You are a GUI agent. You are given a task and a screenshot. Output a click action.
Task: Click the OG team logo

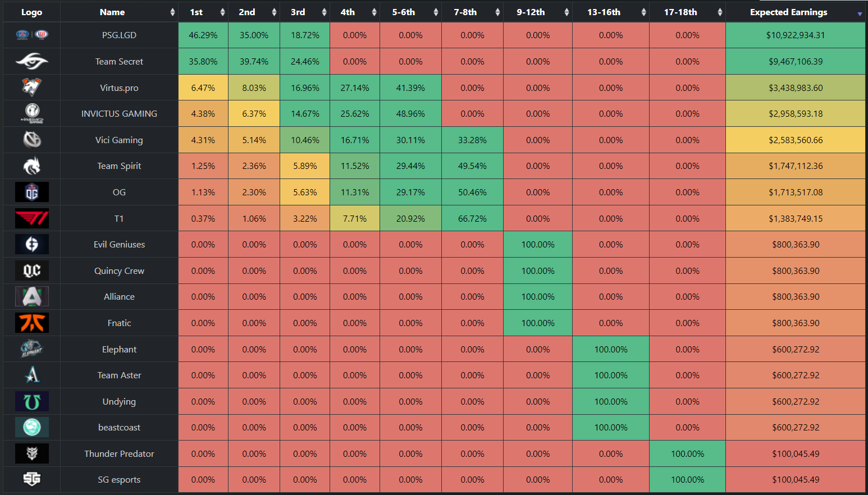tap(32, 192)
